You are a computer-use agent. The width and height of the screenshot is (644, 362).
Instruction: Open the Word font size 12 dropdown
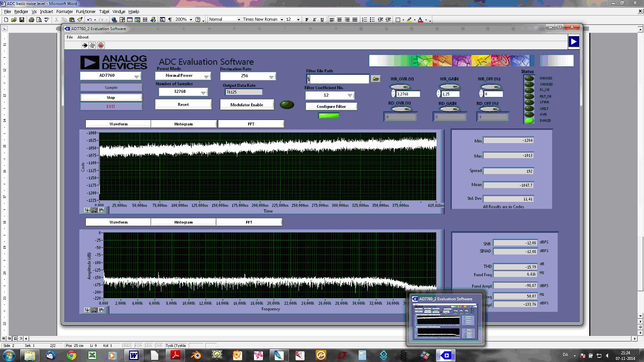coord(298,20)
